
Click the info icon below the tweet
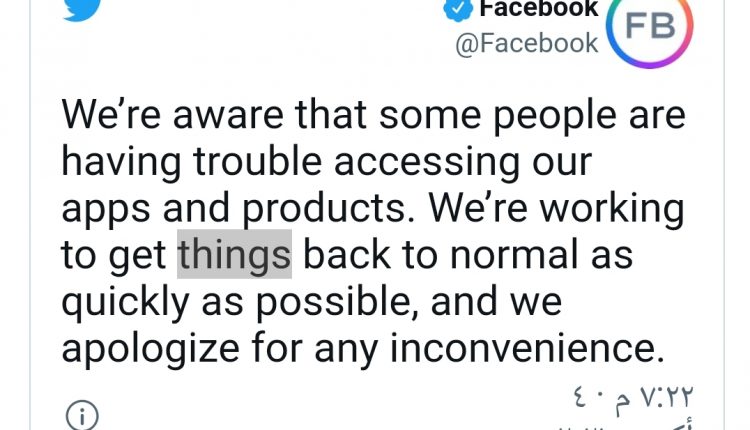(x=80, y=414)
